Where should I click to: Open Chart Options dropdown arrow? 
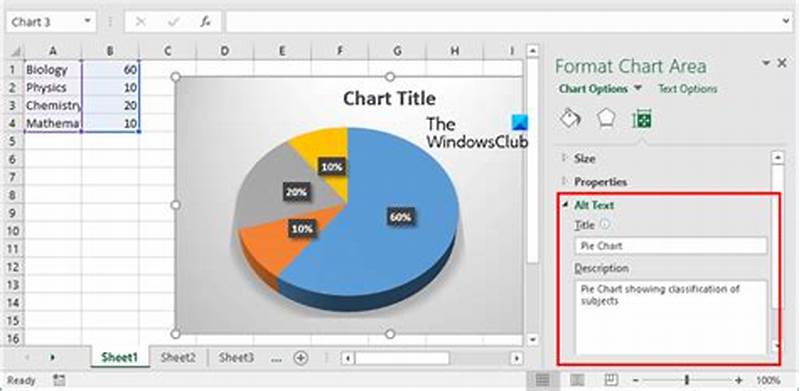pyautogui.click(x=638, y=88)
